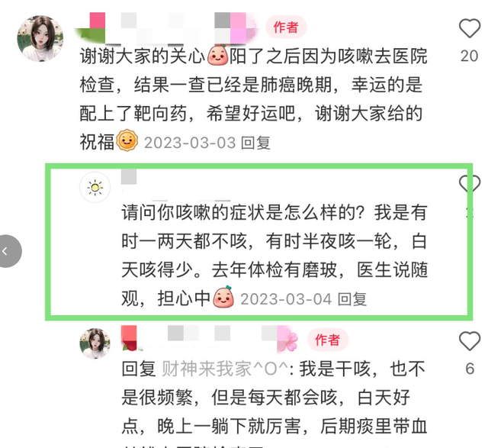Tap the like count 6
Screen dimensions: 488x448
470,369
